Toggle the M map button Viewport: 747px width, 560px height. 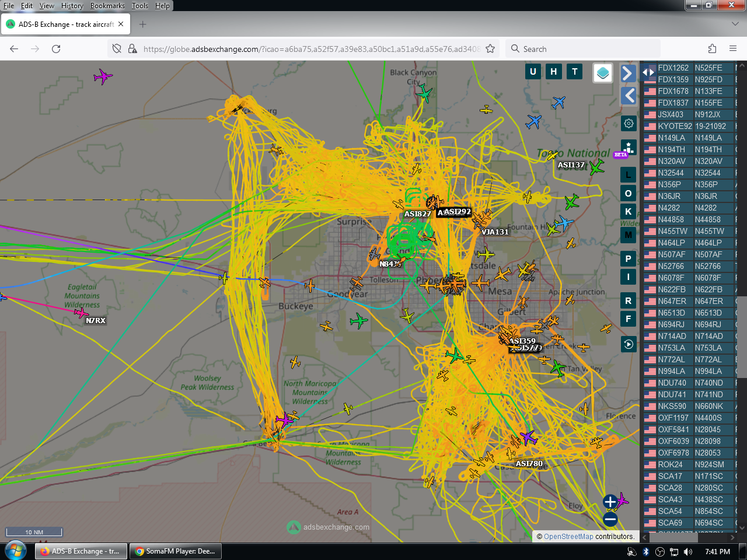629,235
